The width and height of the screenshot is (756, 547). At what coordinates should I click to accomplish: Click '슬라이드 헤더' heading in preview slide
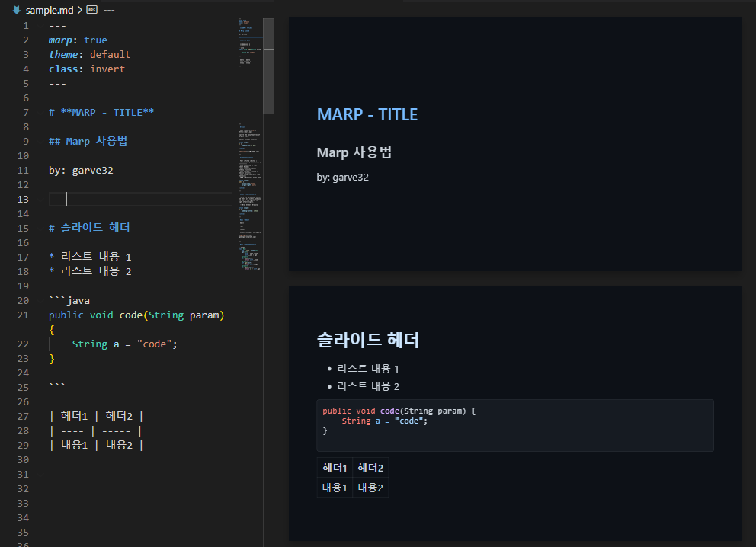click(368, 340)
